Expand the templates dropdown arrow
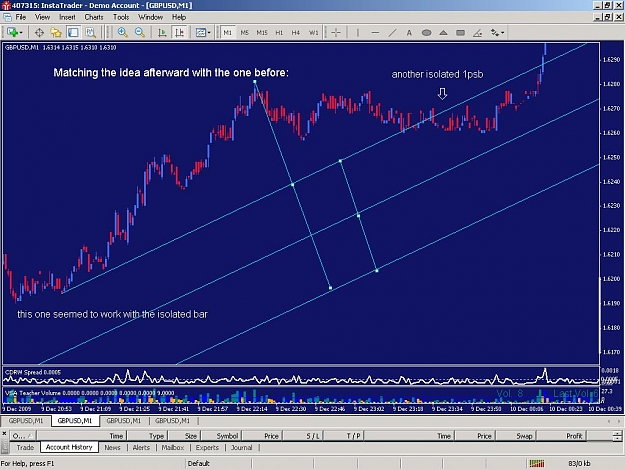This screenshot has width=625, height=469. point(209,33)
